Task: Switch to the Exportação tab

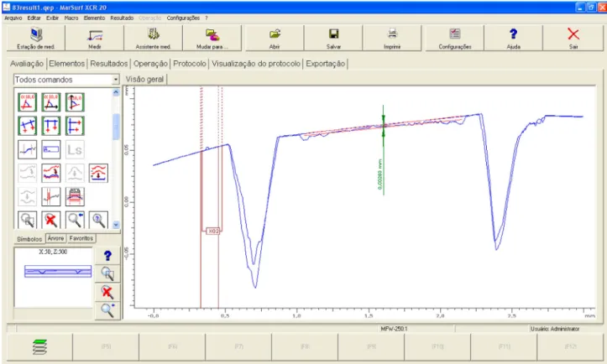Action: click(x=326, y=64)
